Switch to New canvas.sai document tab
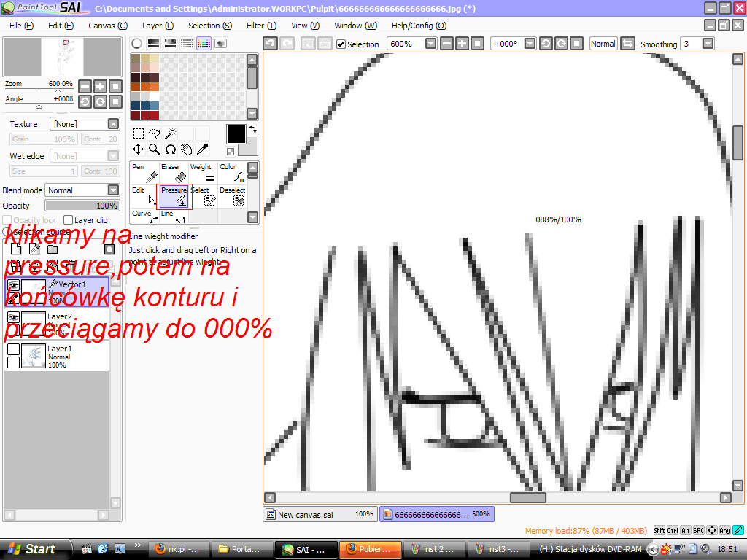The height and width of the screenshot is (560, 747). coord(320,514)
